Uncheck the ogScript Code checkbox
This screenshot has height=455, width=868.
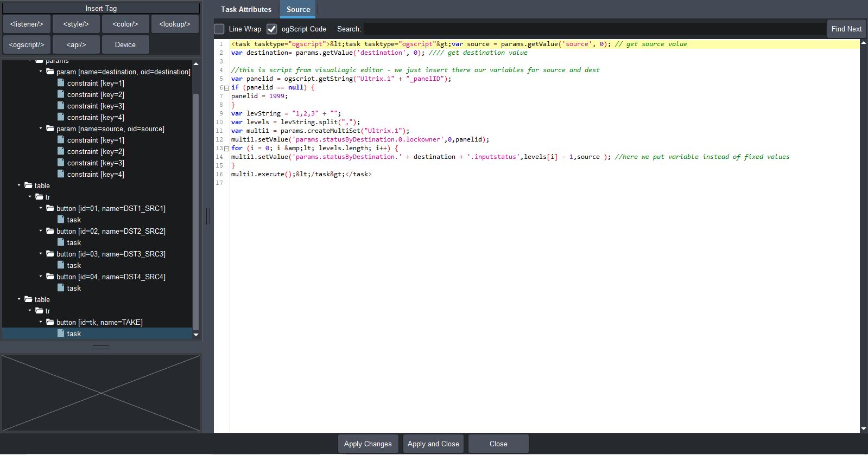click(x=272, y=29)
